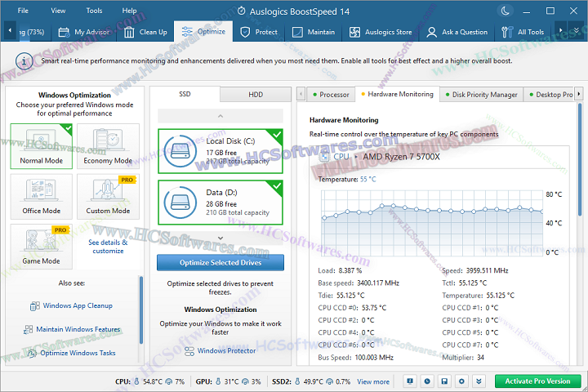Open Maintain Windows Features link
Image resolution: width=588 pixels, height=392 pixels.
[78, 329]
